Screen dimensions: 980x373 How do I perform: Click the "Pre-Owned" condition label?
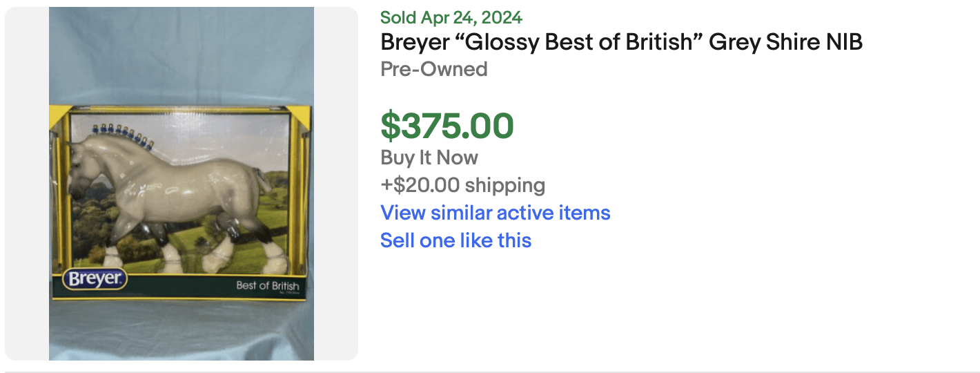click(433, 69)
